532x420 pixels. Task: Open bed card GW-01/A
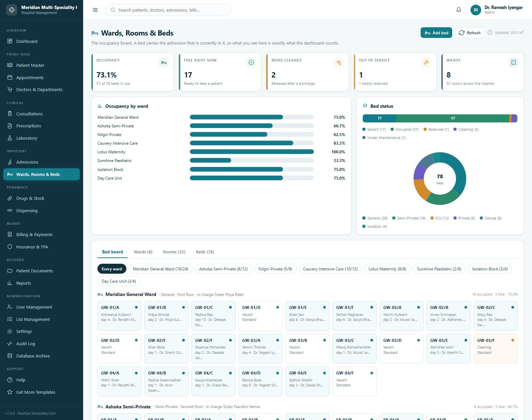[119, 316]
